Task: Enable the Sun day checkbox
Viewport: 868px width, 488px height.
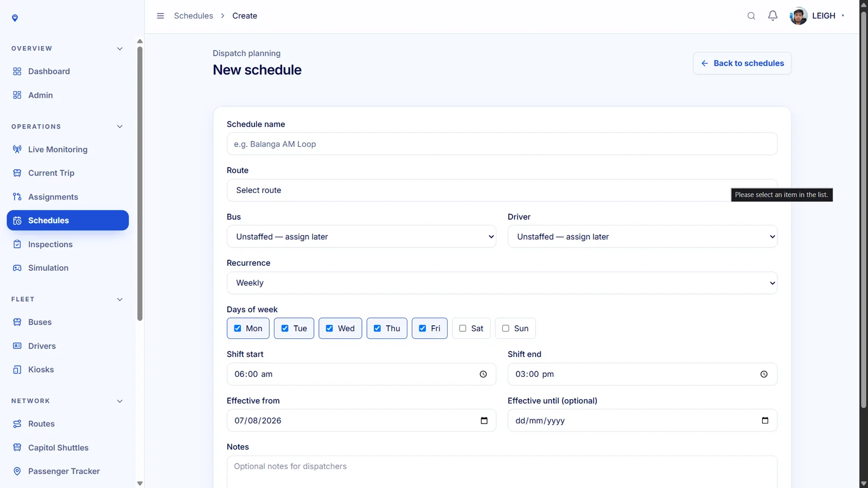Action: coord(506,328)
